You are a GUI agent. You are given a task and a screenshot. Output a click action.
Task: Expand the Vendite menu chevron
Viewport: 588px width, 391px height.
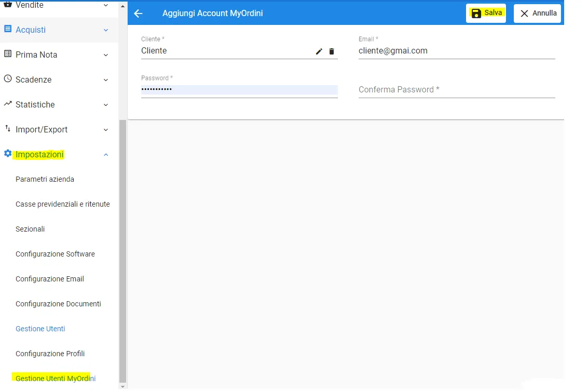coord(106,5)
